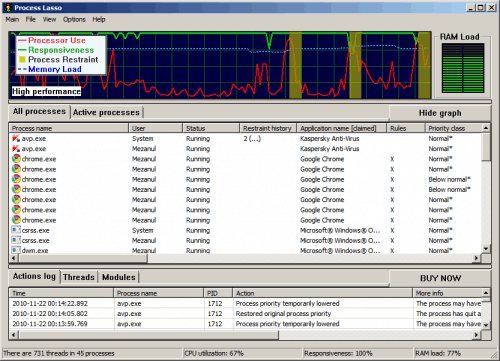Image resolution: width=500 pixels, height=361 pixels.
Task: Click "Restored original process priority" action text
Action: coord(283,314)
